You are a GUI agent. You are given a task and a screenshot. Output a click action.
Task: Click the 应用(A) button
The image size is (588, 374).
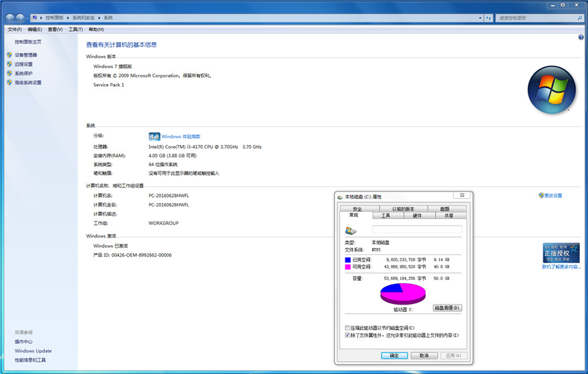tap(454, 356)
